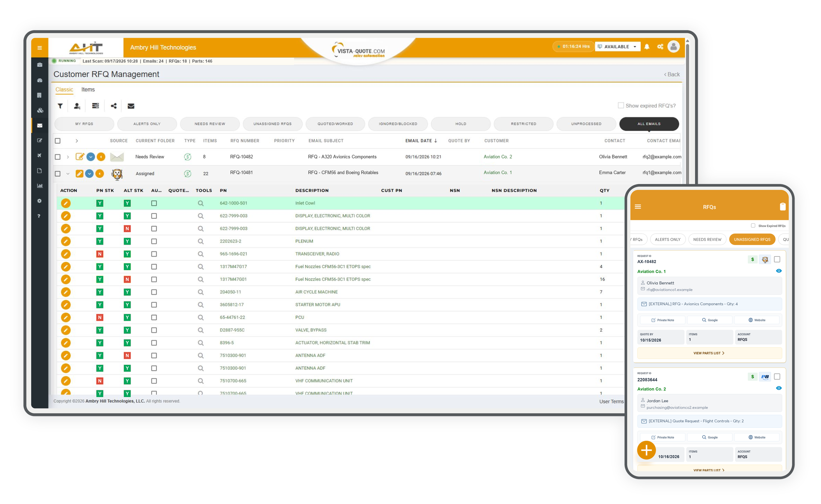Viewport: 821px width, 504px height.
Task: Open the briefcase icon in the sidebar
Action: click(40, 65)
